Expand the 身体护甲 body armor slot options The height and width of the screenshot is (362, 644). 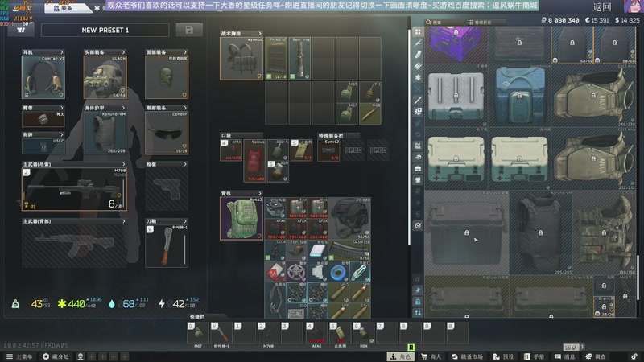pos(123,108)
